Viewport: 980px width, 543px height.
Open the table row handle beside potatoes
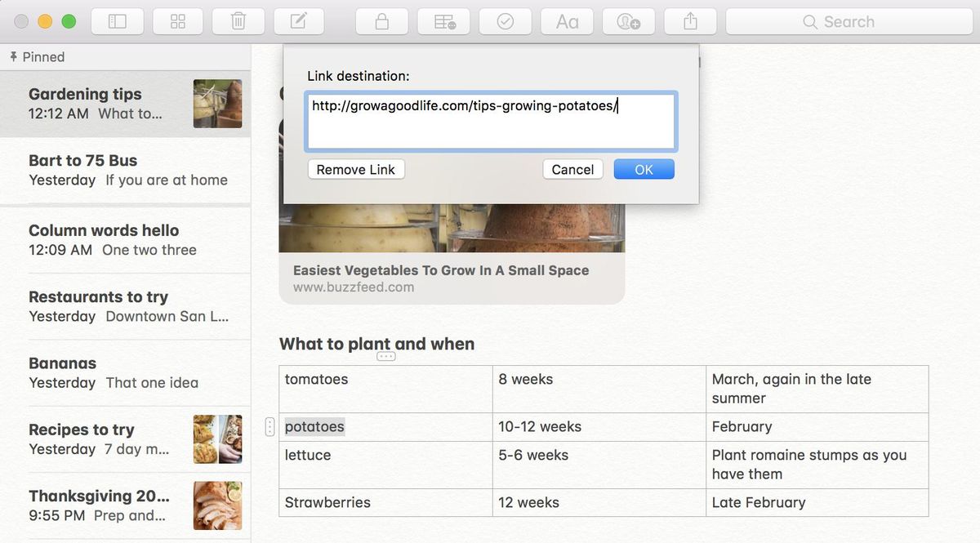pos(270,426)
